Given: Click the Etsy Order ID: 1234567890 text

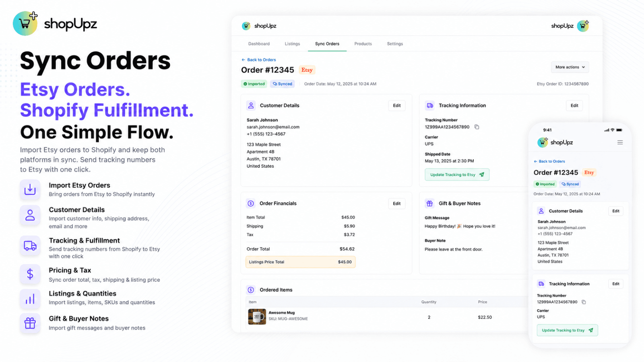Looking at the screenshot, I should pyautogui.click(x=562, y=84).
